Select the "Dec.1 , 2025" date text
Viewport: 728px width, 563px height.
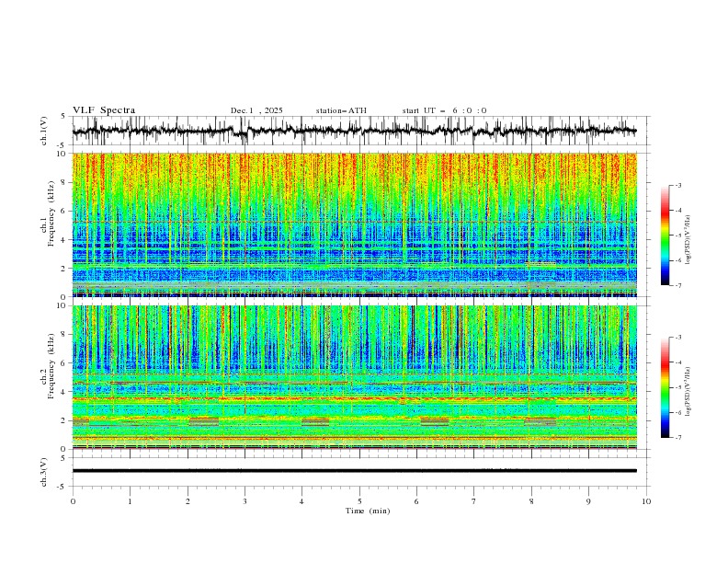point(256,110)
